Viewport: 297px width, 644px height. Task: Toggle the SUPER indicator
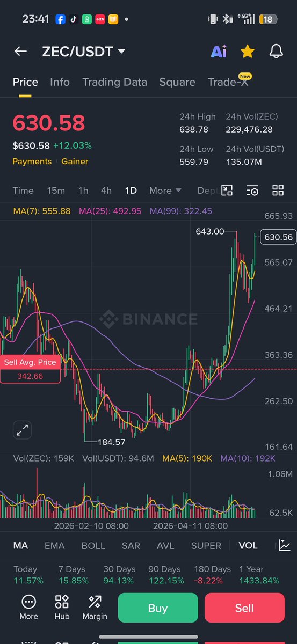point(206,545)
